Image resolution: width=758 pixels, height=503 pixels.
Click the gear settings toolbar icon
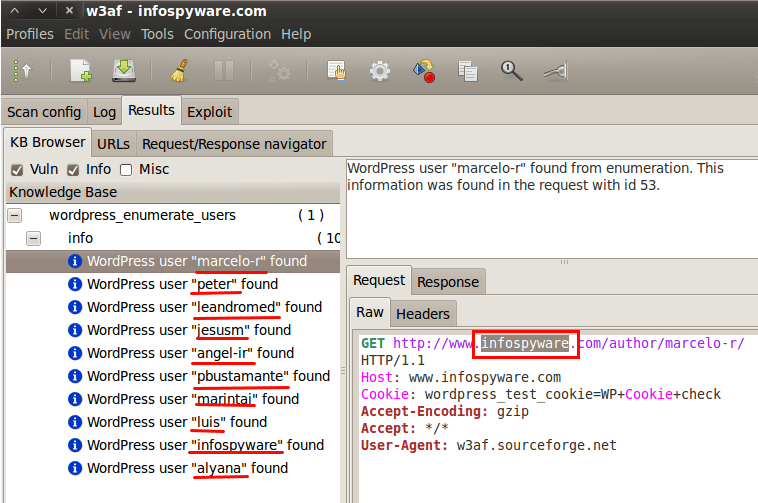coord(380,71)
